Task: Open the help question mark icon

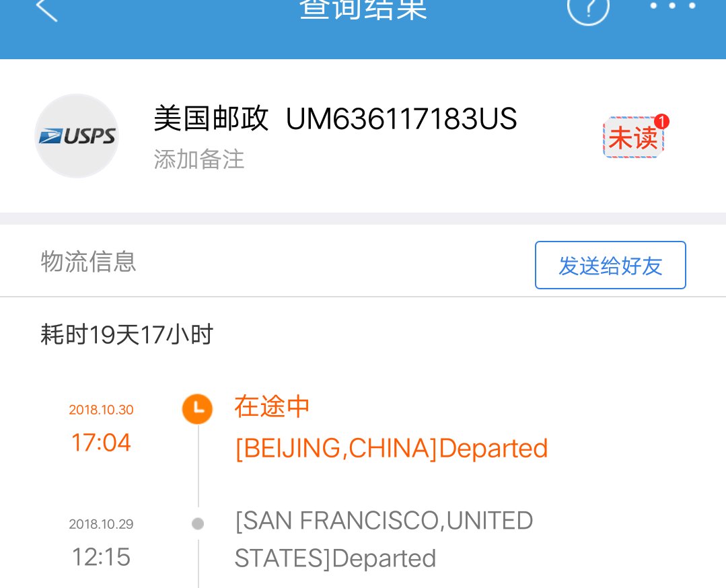Action: (588, 9)
